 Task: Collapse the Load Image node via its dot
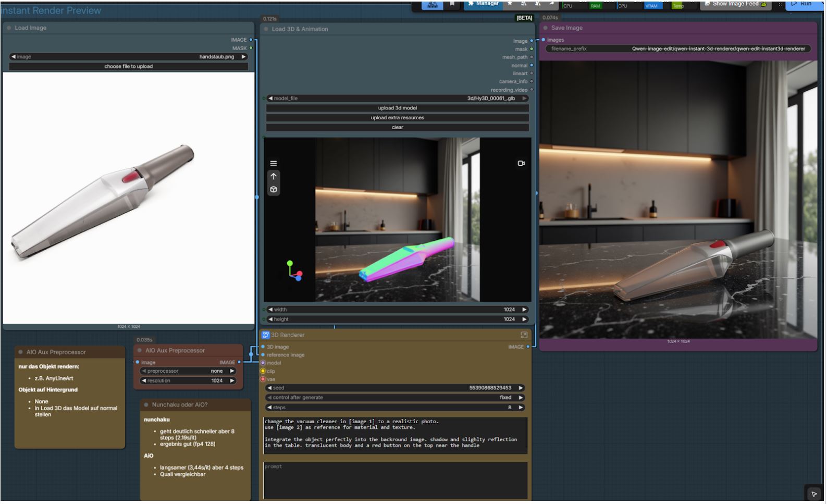point(9,28)
